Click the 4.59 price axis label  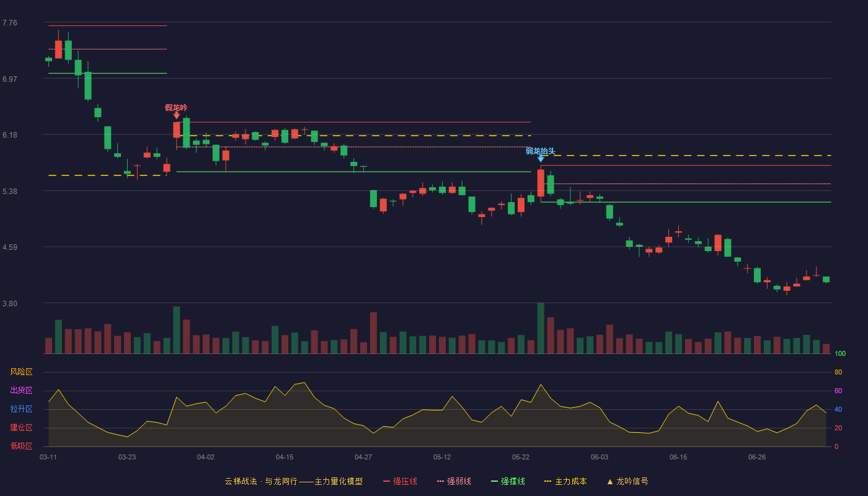(10, 247)
